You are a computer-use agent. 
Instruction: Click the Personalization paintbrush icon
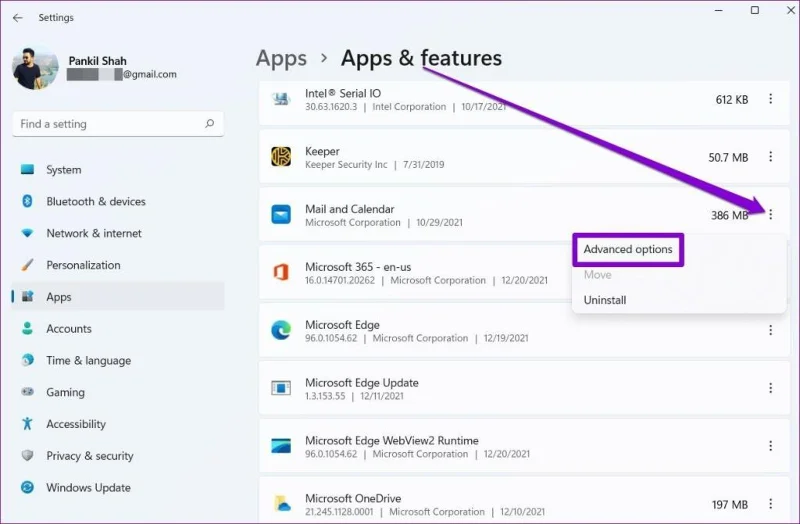[28, 265]
